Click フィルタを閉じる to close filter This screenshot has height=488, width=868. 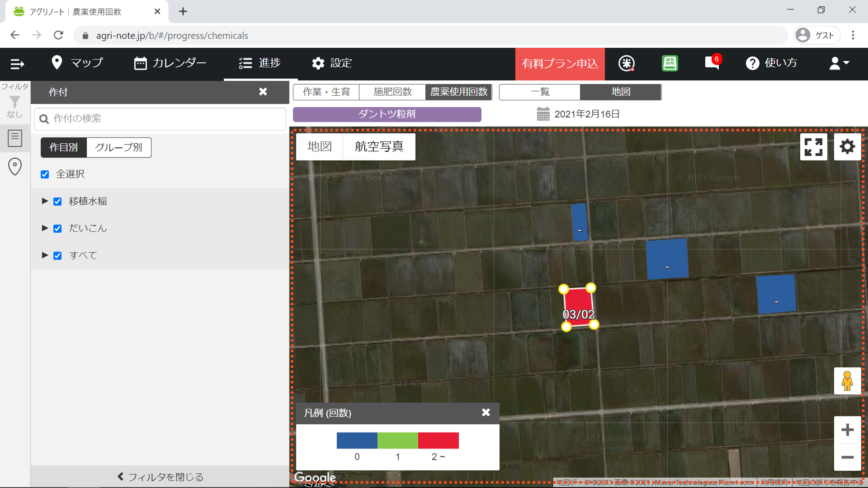[160, 477]
